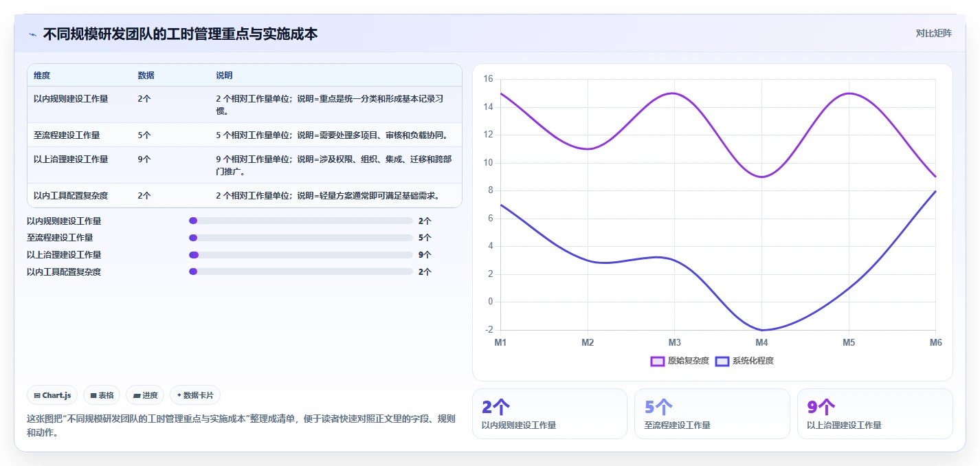Click the description mentioning 轻量方案通常即可满足基础需求

pos(327,196)
